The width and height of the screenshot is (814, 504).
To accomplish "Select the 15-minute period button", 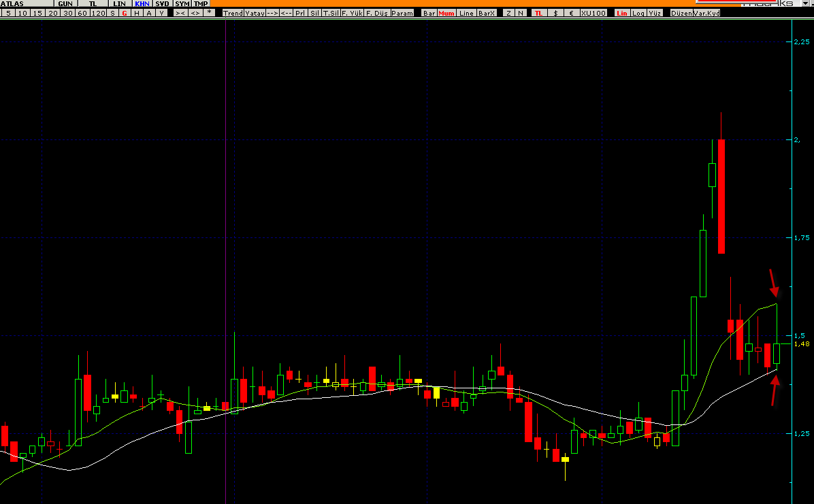I will tap(37, 13).
